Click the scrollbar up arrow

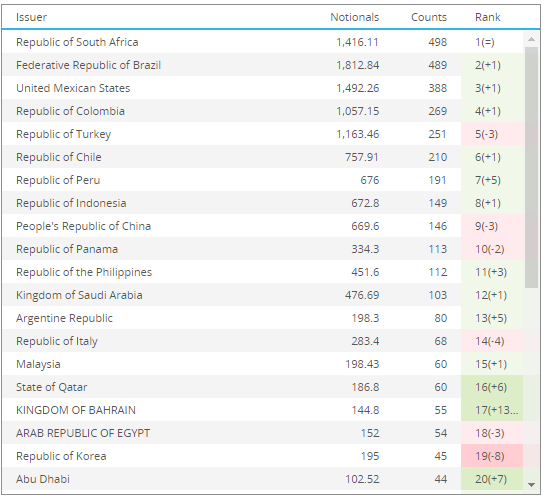[x=531, y=39]
